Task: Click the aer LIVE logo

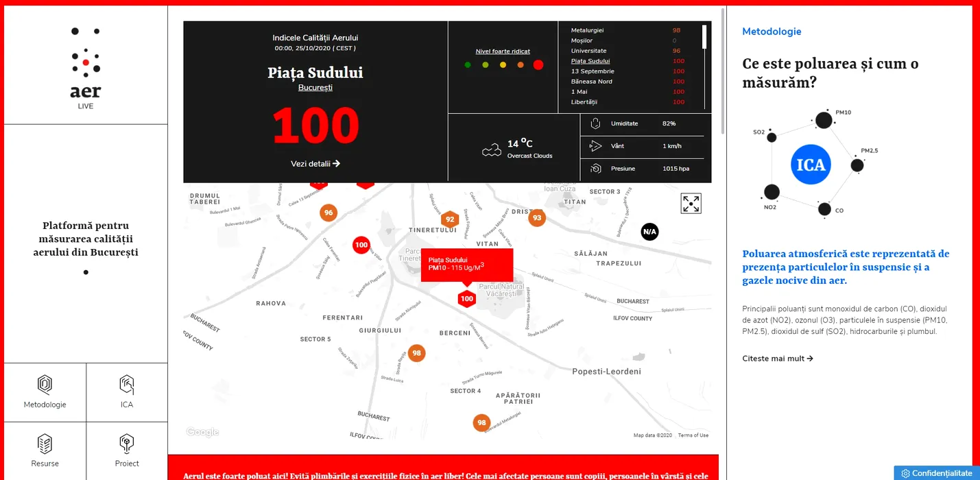Action: (x=86, y=69)
